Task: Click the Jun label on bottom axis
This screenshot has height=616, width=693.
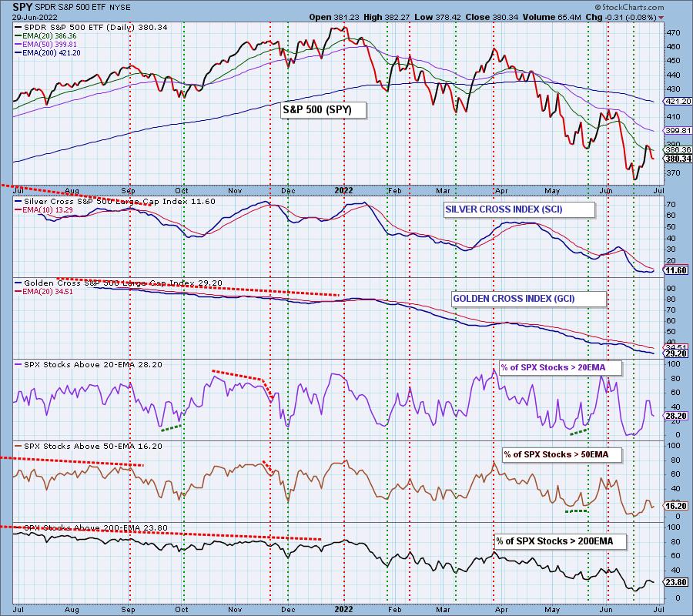Action: (607, 609)
